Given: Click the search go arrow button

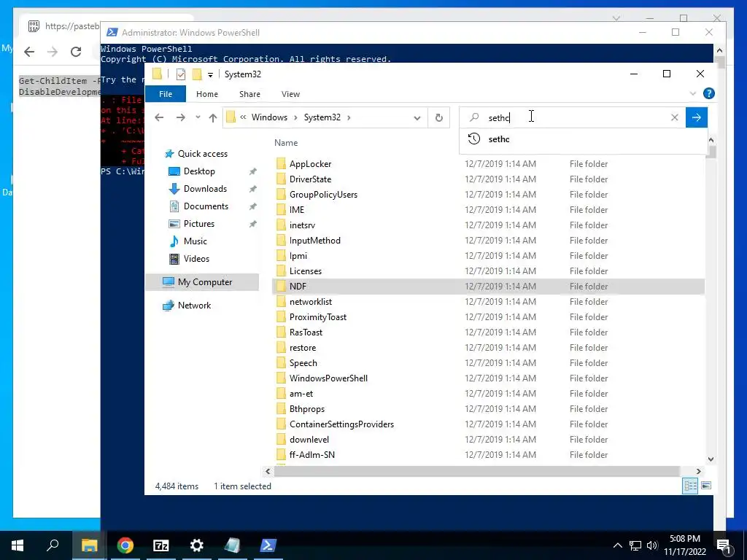Looking at the screenshot, I should point(697,117).
